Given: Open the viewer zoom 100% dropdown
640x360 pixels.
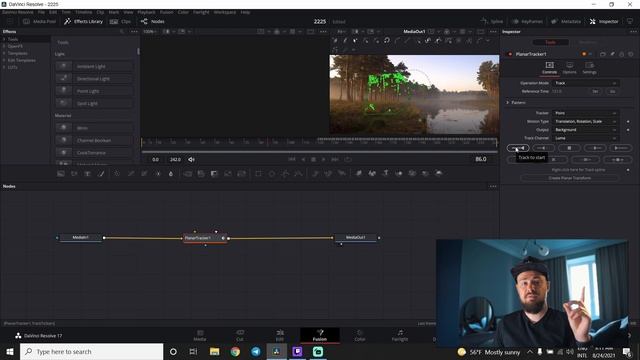Looking at the screenshot, I should click(x=150, y=31).
